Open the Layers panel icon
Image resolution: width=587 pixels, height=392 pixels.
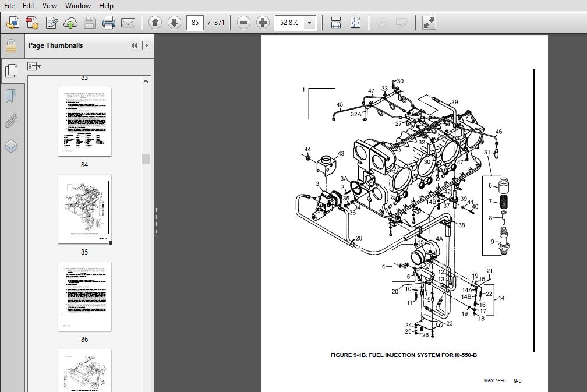pos(11,146)
